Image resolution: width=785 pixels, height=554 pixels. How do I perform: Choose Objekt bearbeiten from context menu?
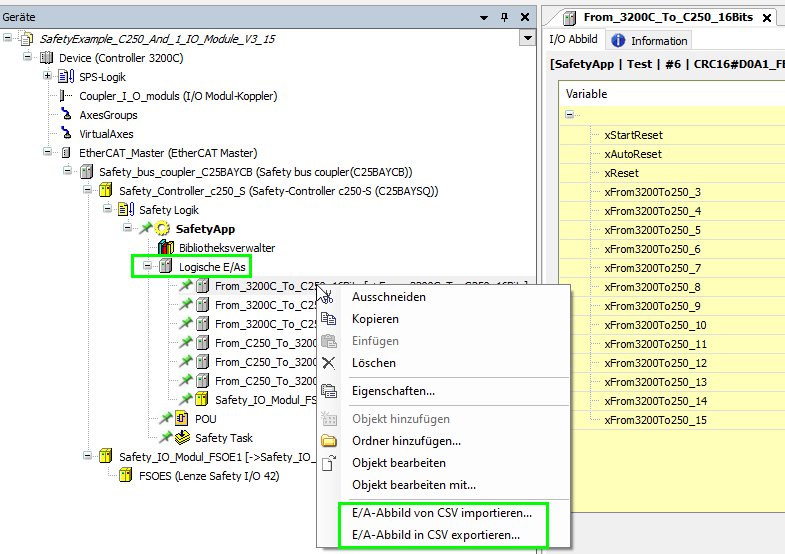(399, 463)
